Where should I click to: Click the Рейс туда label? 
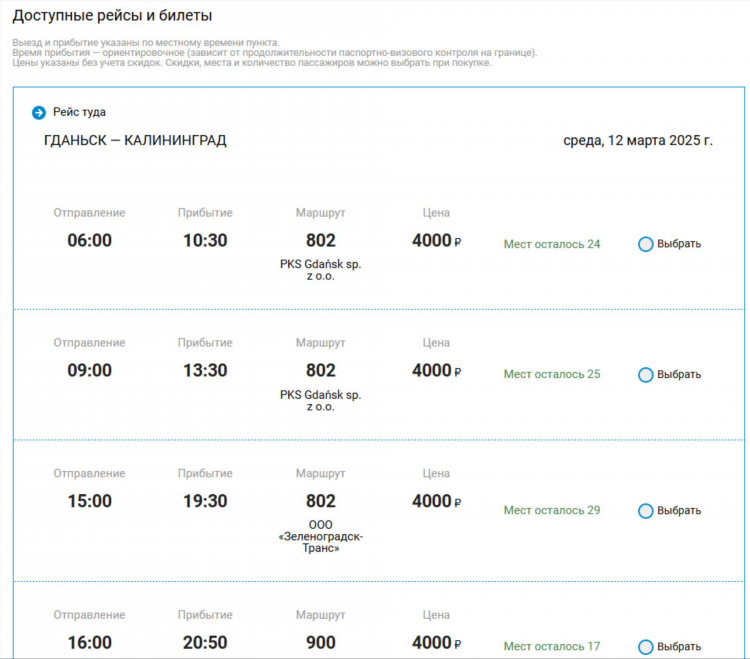click(79, 112)
